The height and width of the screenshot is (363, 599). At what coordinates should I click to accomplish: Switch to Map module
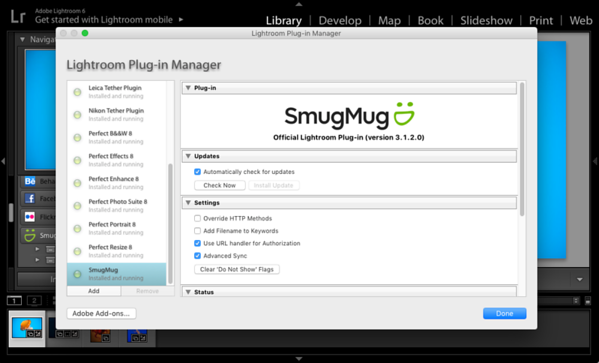(389, 20)
